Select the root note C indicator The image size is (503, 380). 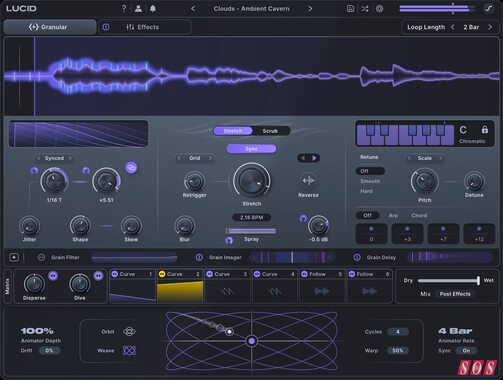(x=463, y=130)
